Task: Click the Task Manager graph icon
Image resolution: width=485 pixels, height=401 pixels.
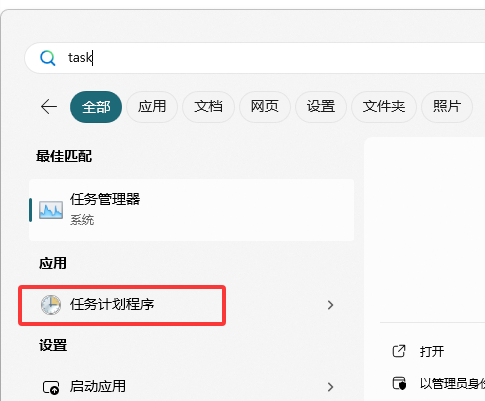Action: tap(51, 210)
